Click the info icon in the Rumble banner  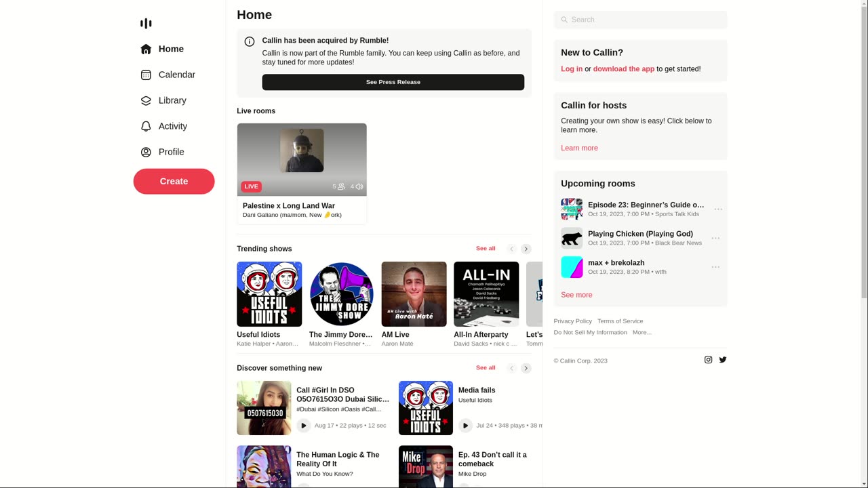pyautogui.click(x=250, y=41)
